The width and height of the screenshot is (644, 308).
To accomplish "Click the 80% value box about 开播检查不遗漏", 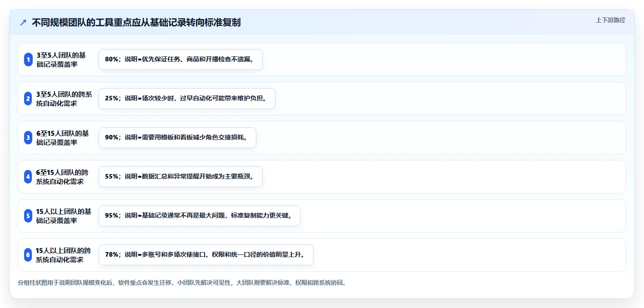I will point(180,60).
